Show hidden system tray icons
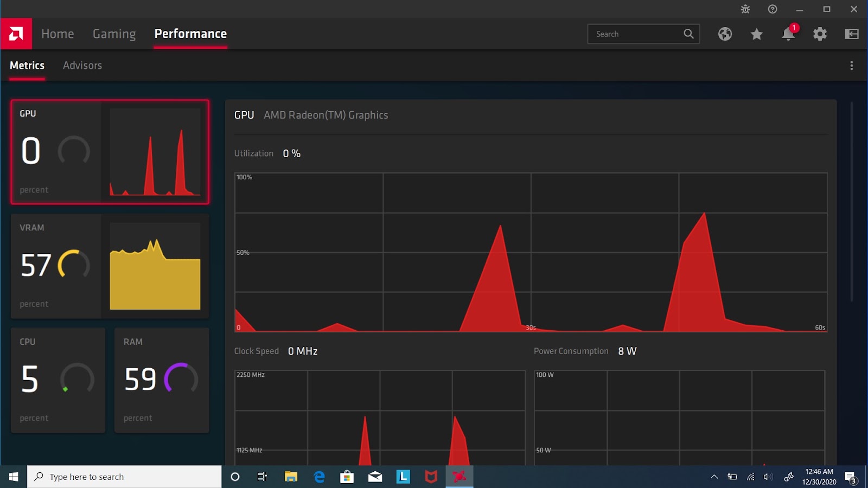The width and height of the screenshot is (868, 488). point(714,477)
